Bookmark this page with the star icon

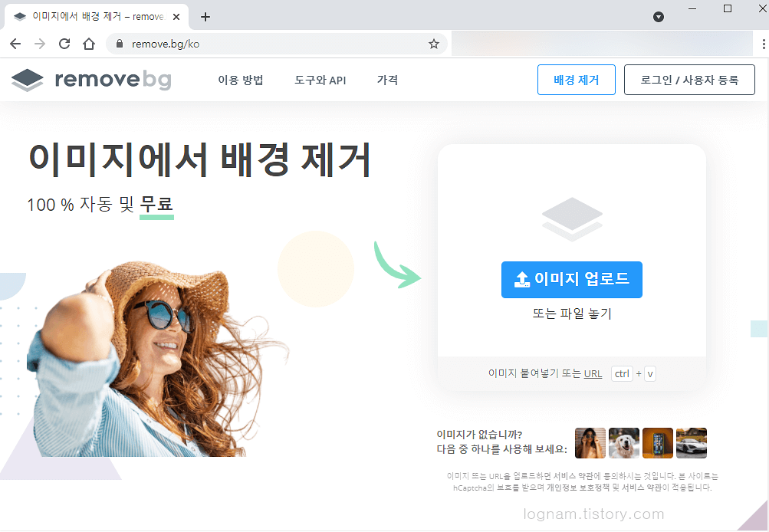coord(433,44)
